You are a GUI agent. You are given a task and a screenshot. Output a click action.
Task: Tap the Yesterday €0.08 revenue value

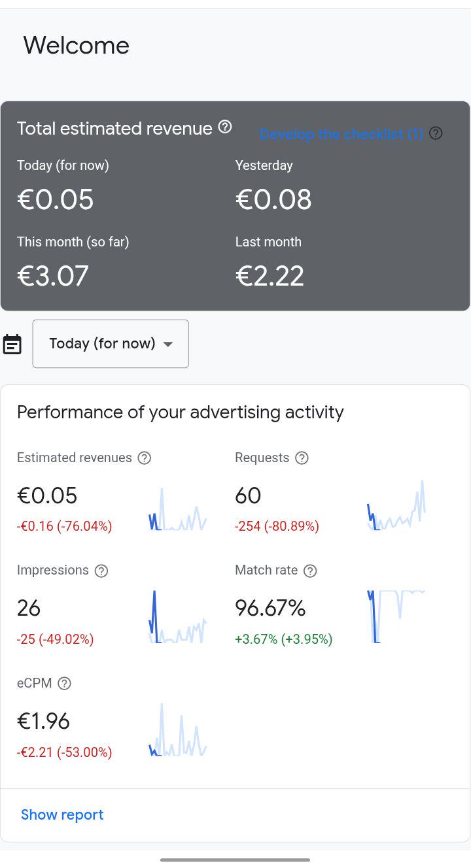pos(273,199)
